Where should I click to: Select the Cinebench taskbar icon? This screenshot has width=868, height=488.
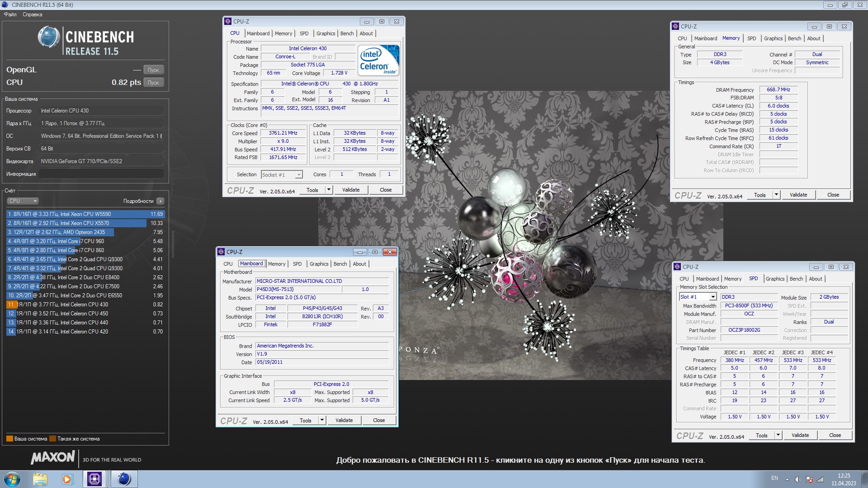pos(124,479)
